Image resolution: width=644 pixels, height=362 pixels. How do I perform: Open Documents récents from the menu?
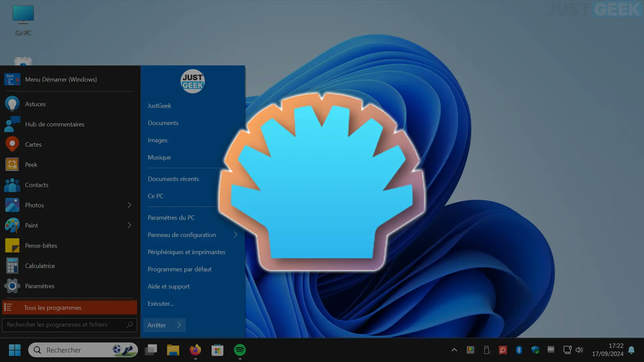(173, 179)
